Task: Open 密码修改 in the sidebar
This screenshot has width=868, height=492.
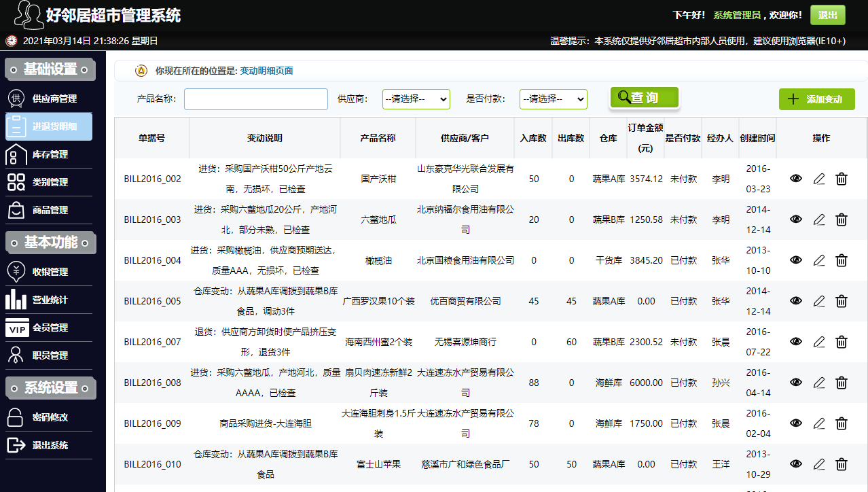Action: point(49,417)
